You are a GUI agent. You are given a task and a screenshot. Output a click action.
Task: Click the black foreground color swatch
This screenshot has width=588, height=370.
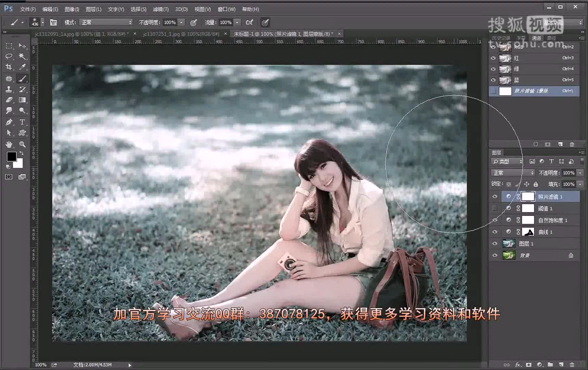(11, 157)
